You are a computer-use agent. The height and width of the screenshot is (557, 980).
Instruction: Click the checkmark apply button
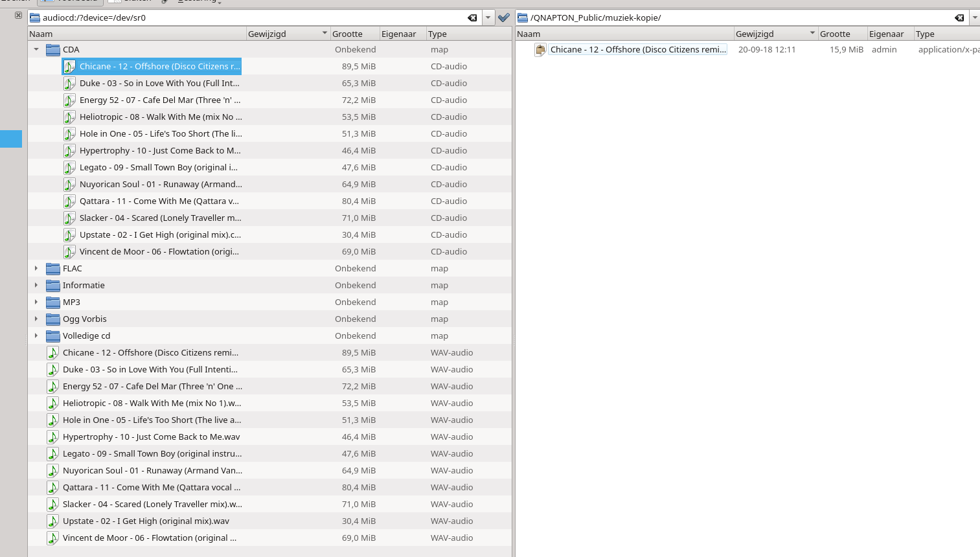(x=504, y=17)
